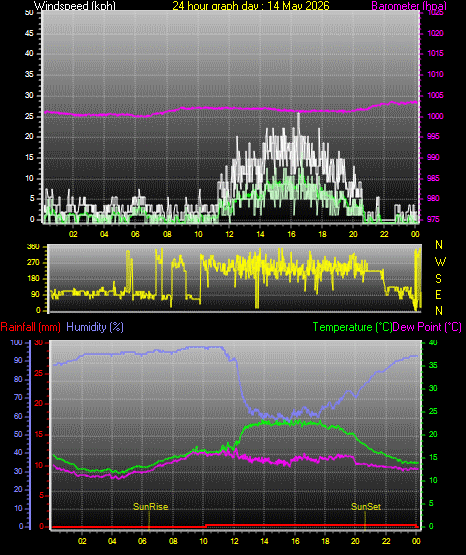Click the barometer axis value '990'
The height and width of the screenshot is (555, 466).
[x=433, y=157]
